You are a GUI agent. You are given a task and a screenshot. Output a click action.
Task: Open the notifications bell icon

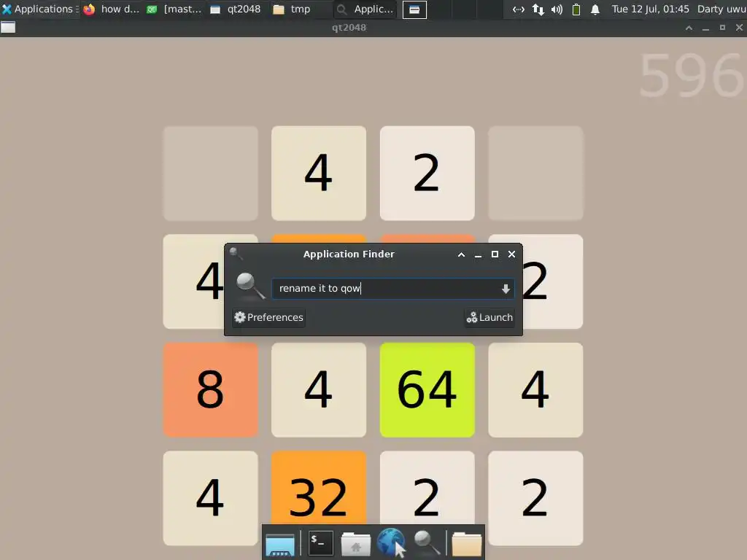595,9
